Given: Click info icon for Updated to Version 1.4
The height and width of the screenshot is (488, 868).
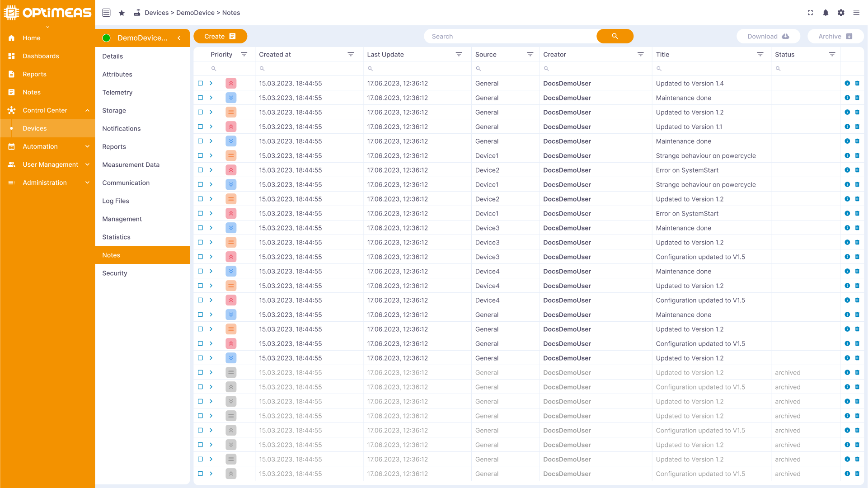Looking at the screenshot, I should click(x=847, y=83).
